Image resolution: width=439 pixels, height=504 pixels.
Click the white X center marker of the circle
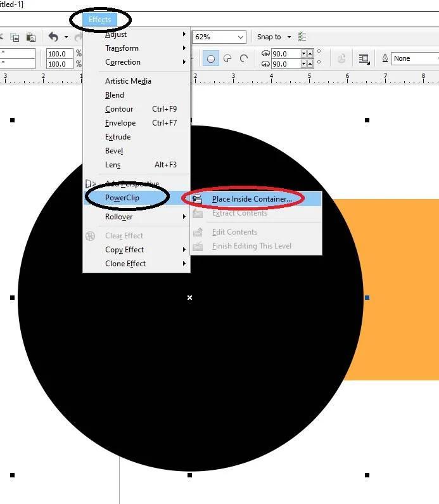[x=190, y=297]
